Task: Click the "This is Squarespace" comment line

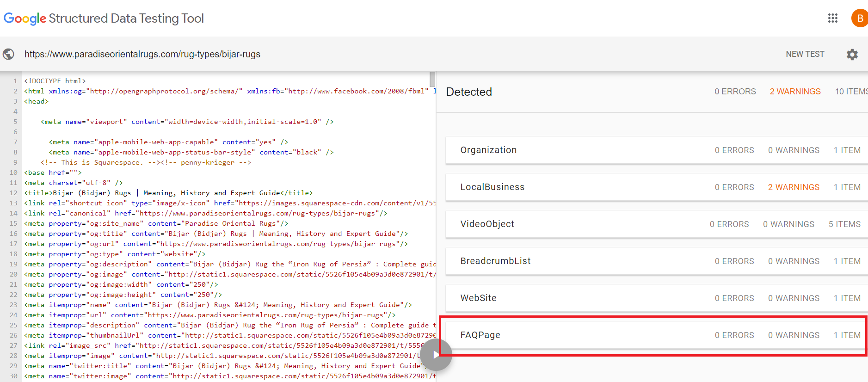Action: pos(146,162)
